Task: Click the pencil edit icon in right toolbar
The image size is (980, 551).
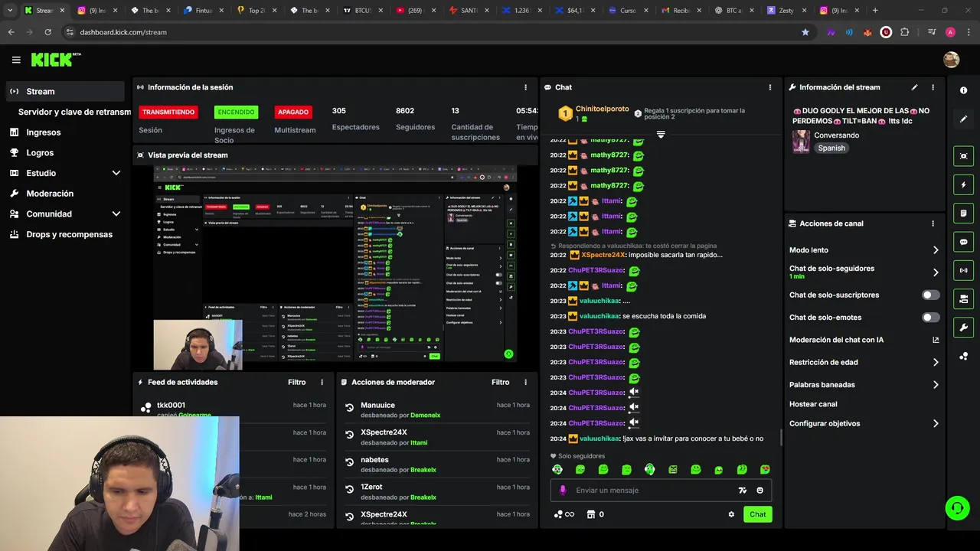Action: click(x=963, y=119)
